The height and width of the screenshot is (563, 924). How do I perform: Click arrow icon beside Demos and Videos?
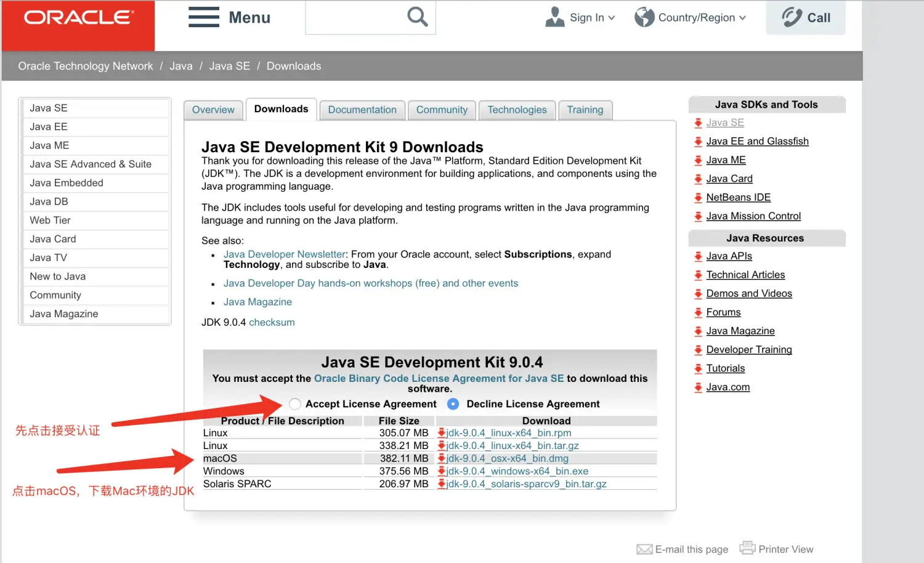pyautogui.click(x=698, y=294)
